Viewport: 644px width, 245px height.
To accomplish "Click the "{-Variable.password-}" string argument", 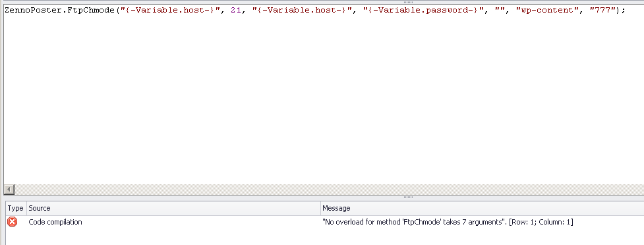I will pyautogui.click(x=423, y=11).
